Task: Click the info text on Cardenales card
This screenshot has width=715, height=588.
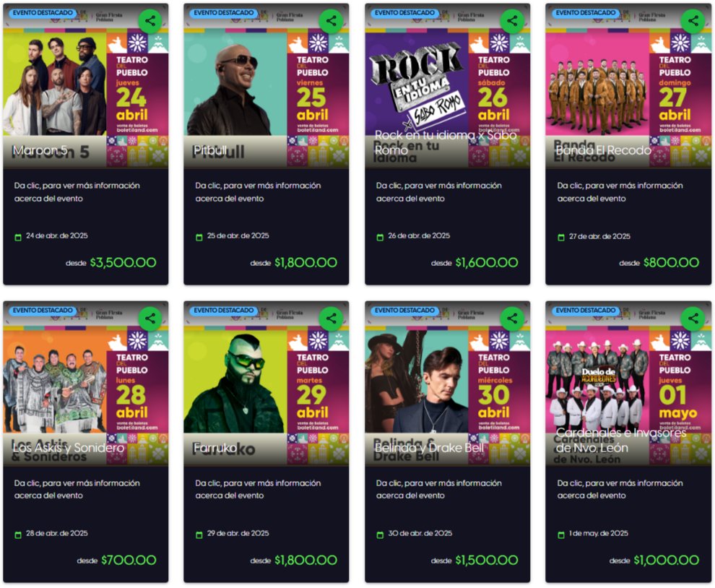Action: pyautogui.click(x=620, y=489)
